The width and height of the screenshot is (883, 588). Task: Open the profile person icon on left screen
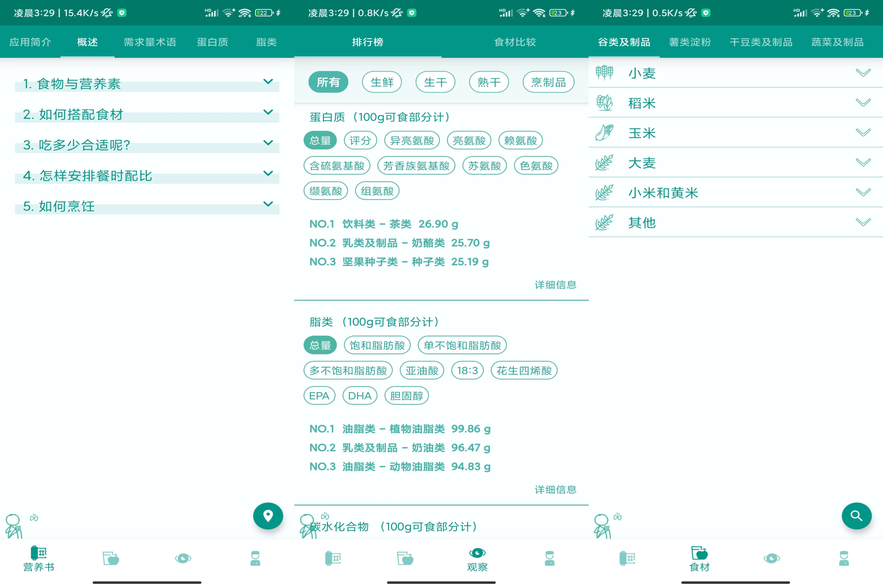click(255, 558)
